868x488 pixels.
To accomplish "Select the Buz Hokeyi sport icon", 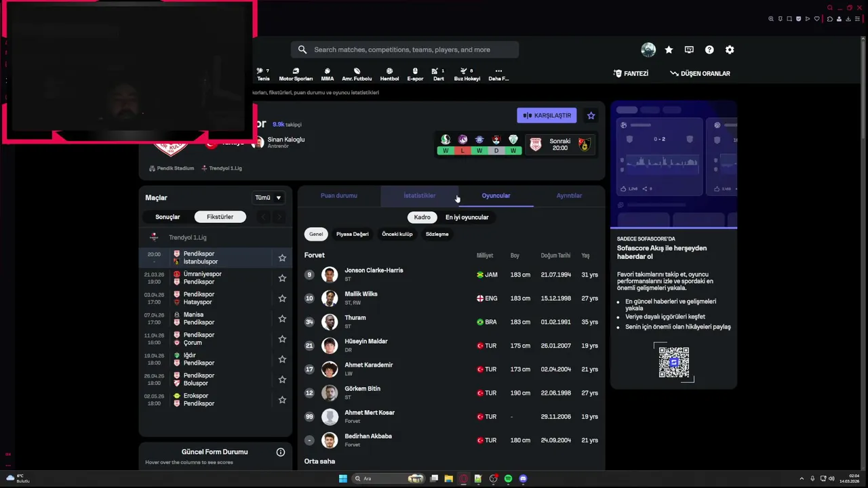I will 467,74.
